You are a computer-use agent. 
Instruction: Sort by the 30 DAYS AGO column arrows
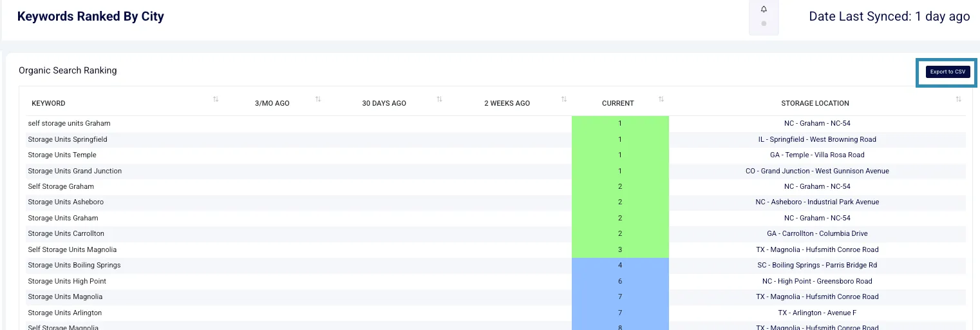click(x=439, y=99)
